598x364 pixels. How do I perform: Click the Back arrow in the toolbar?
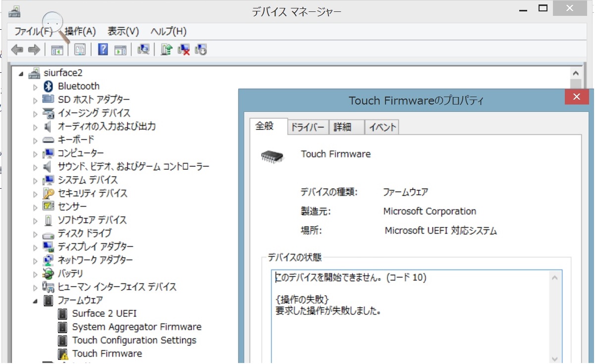click(17, 50)
